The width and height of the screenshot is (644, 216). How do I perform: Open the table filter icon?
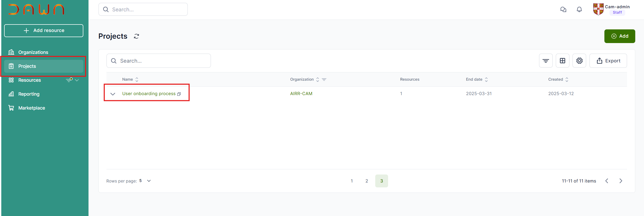(546, 61)
